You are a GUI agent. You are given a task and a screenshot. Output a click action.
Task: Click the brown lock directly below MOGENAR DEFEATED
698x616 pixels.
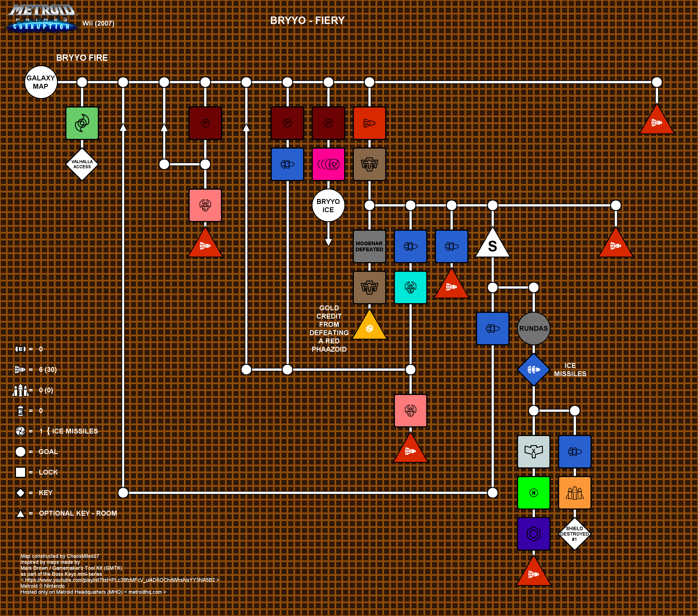[370, 287]
